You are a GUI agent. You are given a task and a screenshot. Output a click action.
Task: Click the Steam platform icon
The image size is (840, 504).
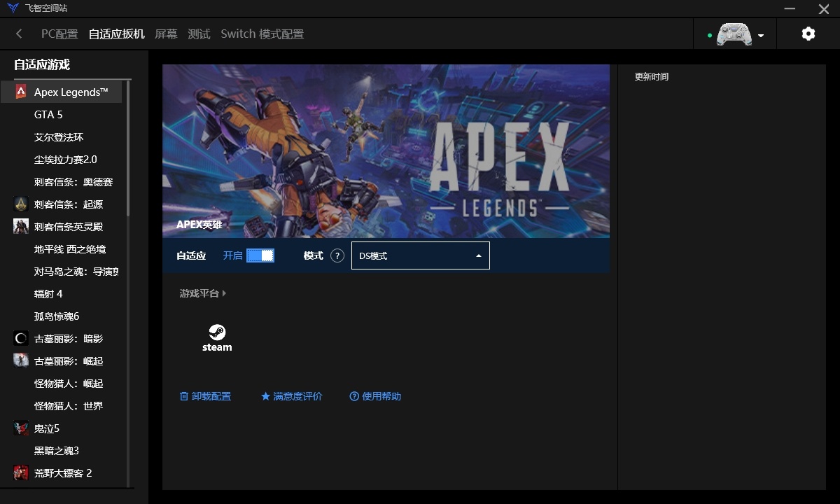point(217,338)
